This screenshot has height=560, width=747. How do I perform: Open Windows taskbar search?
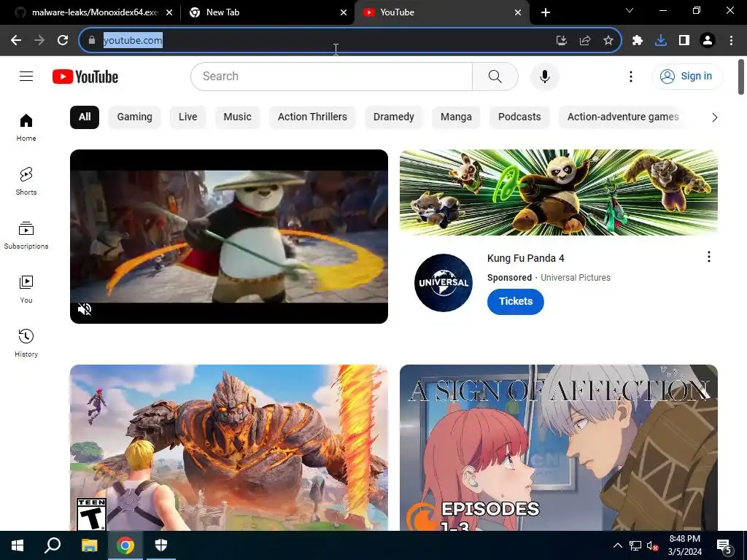[53, 545]
